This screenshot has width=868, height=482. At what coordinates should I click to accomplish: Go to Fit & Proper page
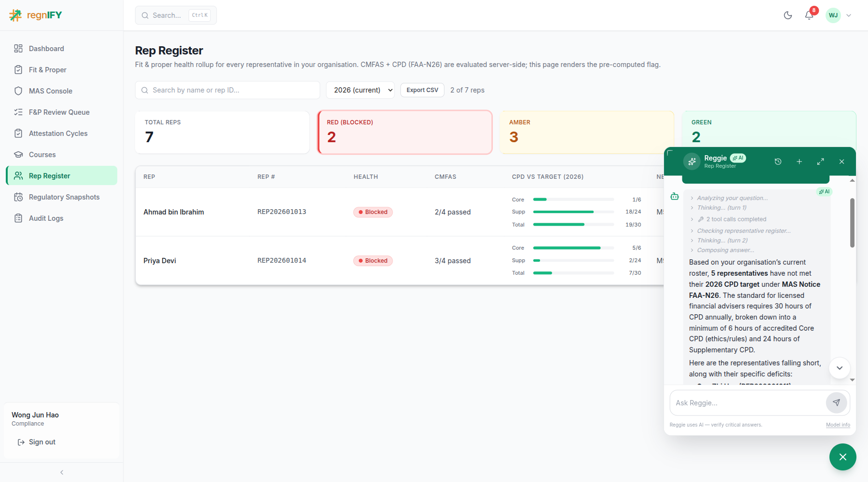(62, 70)
